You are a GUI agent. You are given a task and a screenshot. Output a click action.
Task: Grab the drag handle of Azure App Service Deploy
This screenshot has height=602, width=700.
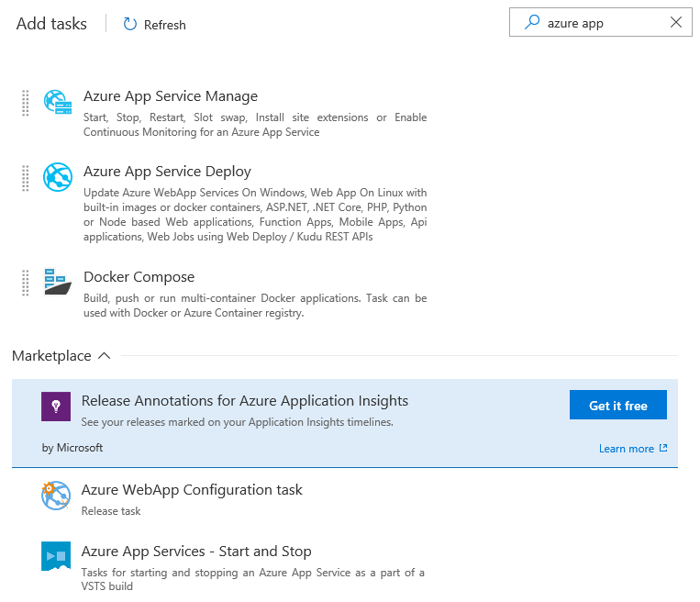click(26, 178)
